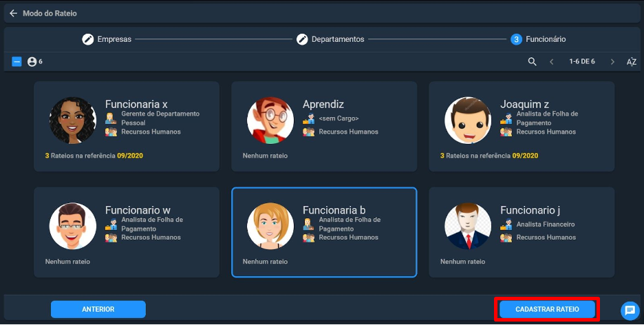Click 'Nenhum rateio' on Aprendiz card
This screenshot has height=325, width=644.
coord(265,156)
